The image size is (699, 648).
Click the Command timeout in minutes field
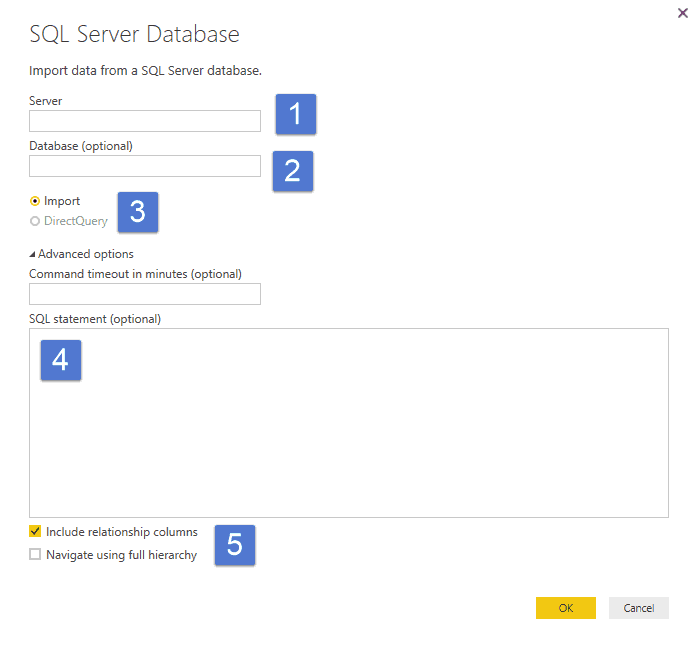[145, 294]
